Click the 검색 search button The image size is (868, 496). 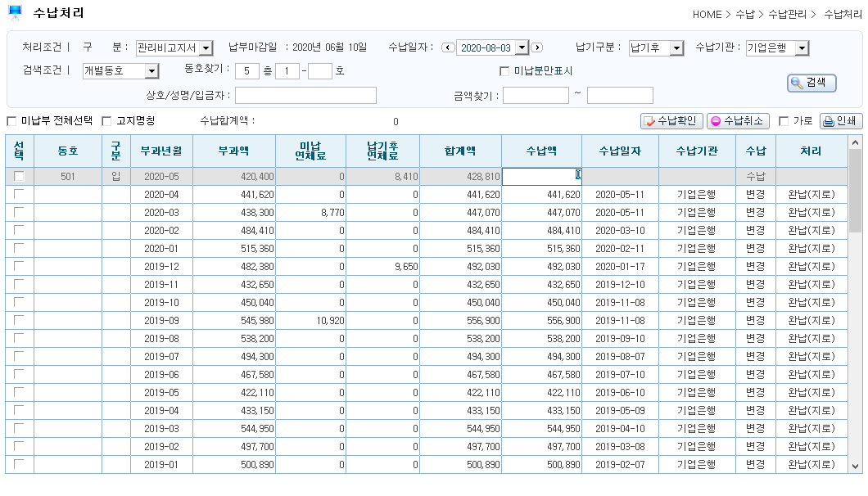click(811, 83)
